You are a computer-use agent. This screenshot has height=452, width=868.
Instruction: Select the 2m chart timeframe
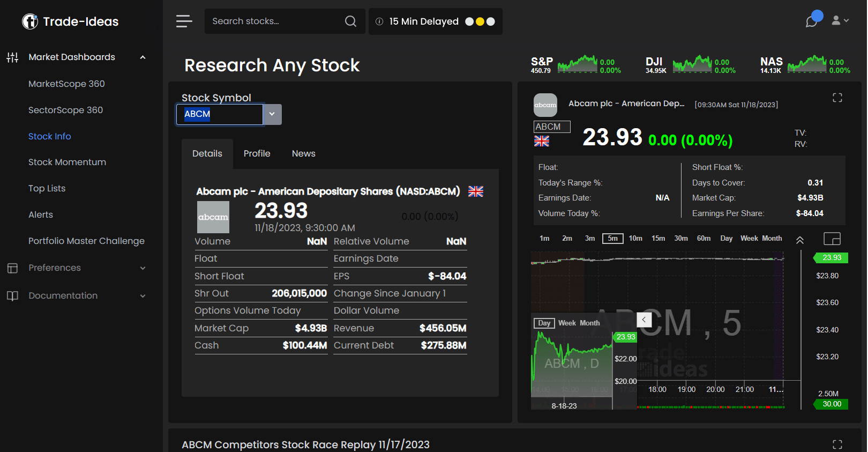(567, 239)
